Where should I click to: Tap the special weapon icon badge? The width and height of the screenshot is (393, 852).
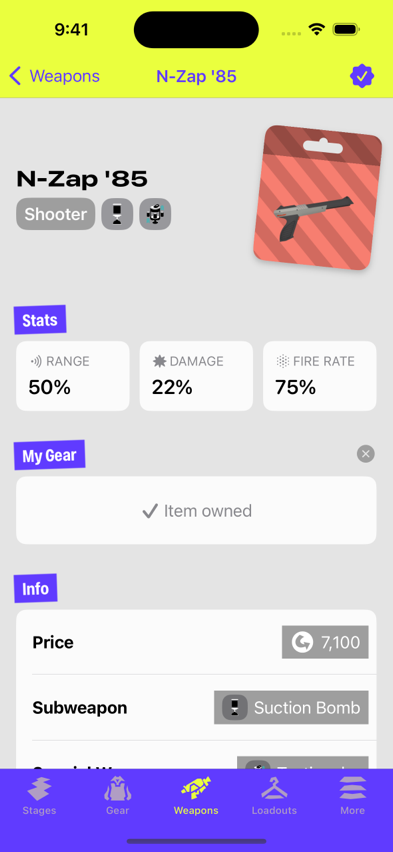pos(155,214)
